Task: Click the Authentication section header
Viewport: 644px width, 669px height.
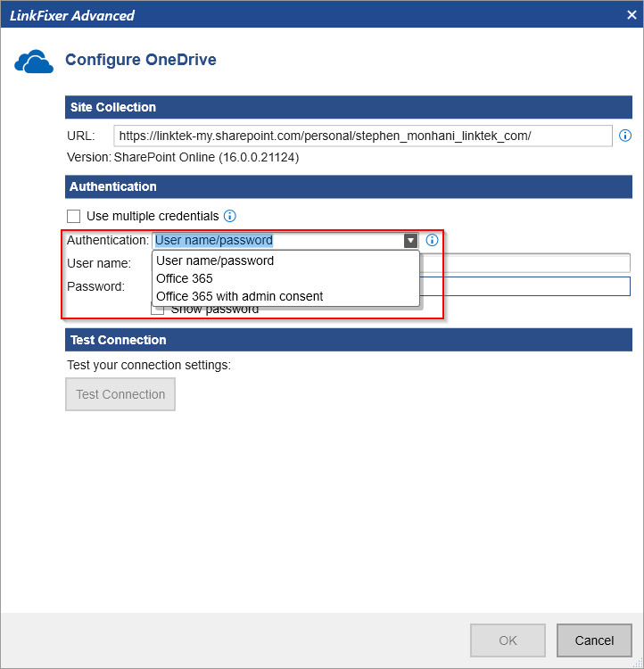Action: click(x=348, y=186)
